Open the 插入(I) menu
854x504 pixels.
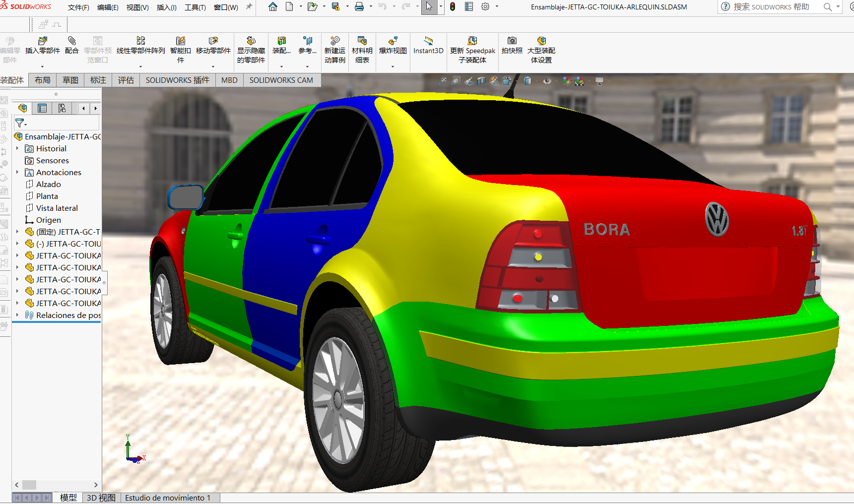[x=166, y=7]
